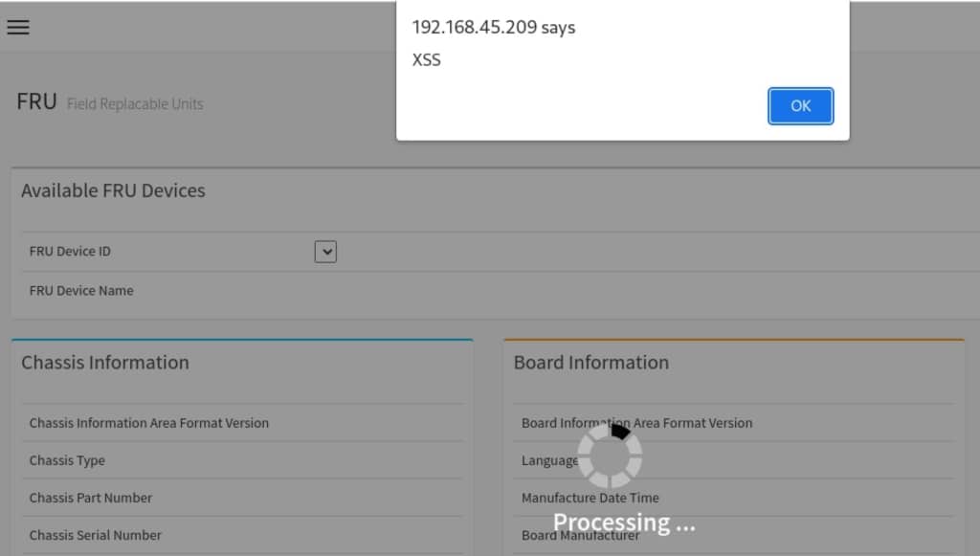980x556 pixels.
Task: Click the FRU page heading
Action: click(x=35, y=100)
